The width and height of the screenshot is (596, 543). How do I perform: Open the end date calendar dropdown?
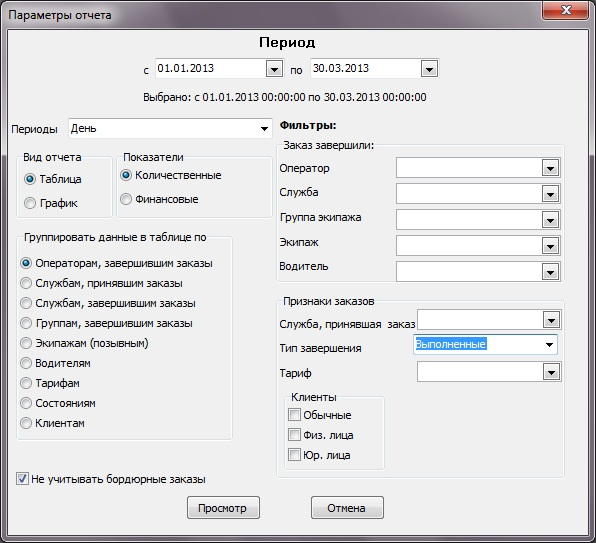429,69
